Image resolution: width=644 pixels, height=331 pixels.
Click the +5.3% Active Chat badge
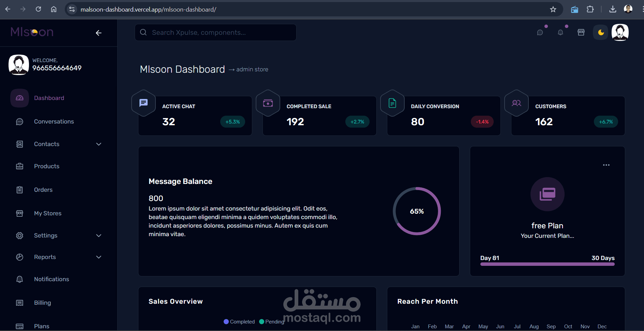click(233, 122)
